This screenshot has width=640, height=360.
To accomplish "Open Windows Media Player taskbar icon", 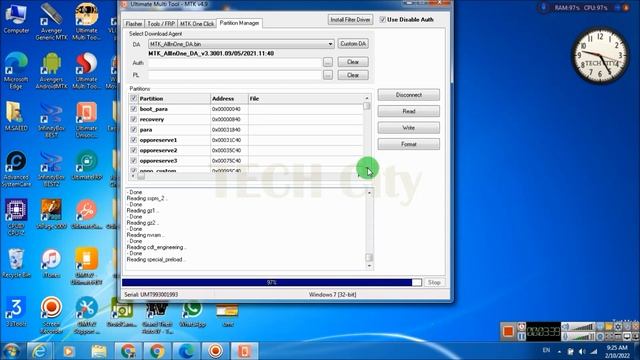I will 69,351.
